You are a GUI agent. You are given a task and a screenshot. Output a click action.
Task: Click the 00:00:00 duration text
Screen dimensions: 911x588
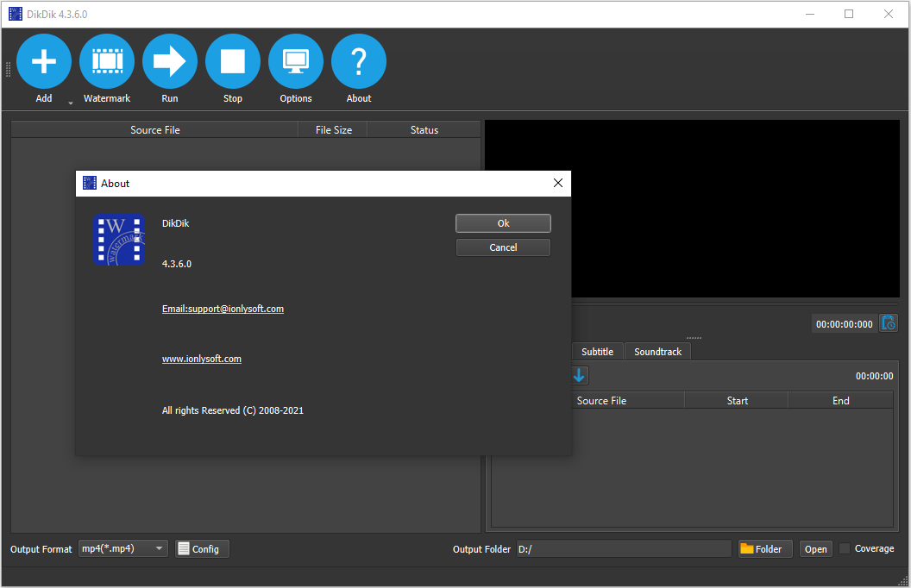(x=875, y=376)
